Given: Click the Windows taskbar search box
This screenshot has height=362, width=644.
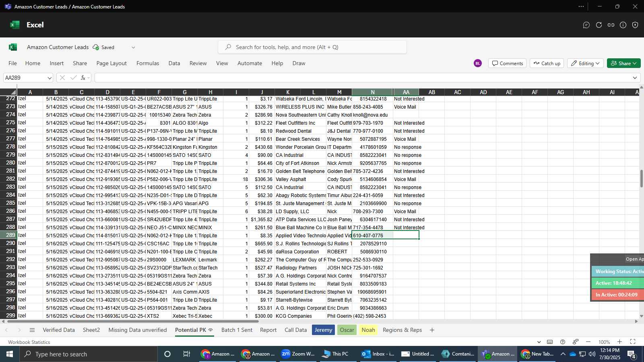Looking at the screenshot, I should pos(89,354).
